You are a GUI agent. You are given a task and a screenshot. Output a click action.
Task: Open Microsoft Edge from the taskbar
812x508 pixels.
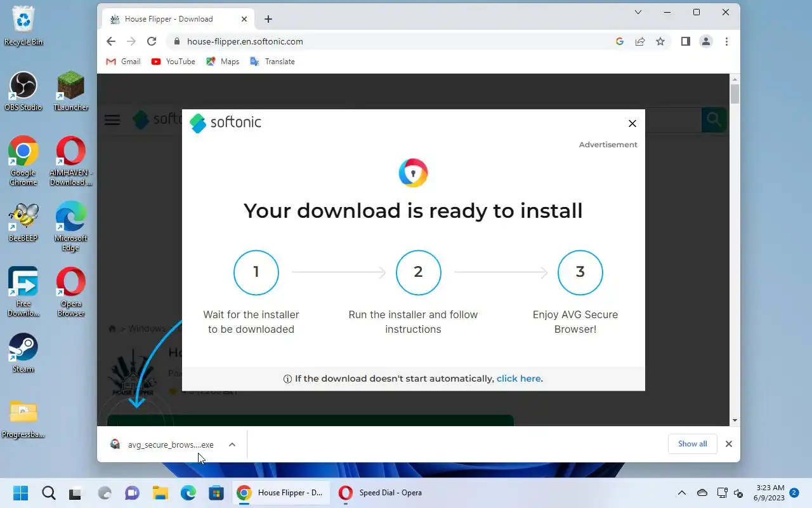[x=188, y=493]
